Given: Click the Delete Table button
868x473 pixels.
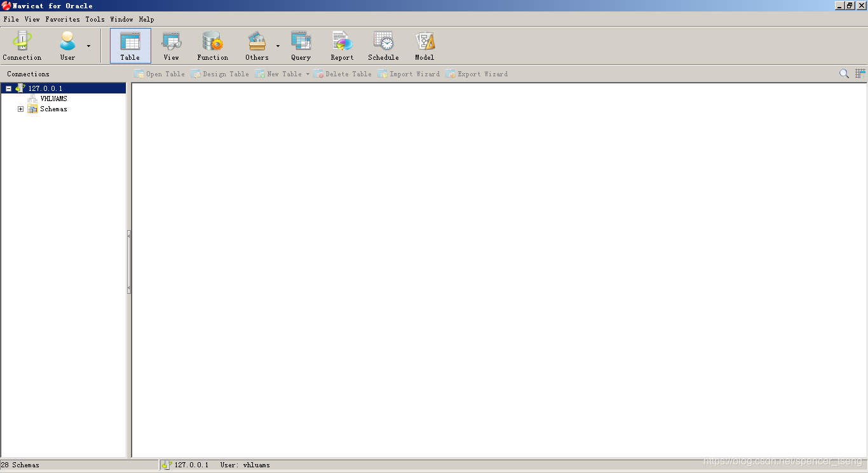Looking at the screenshot, I should click(x=342, y=74).
